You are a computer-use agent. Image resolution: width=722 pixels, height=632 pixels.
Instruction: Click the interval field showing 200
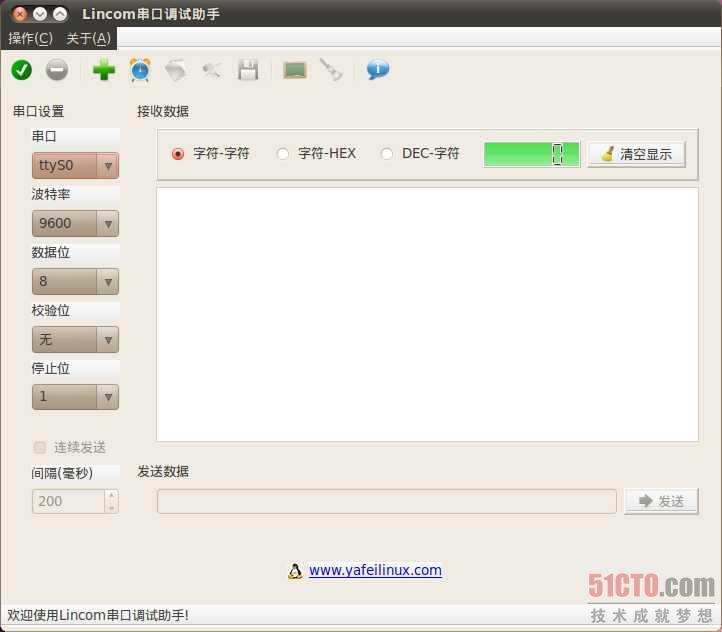(x=69, y=501)
